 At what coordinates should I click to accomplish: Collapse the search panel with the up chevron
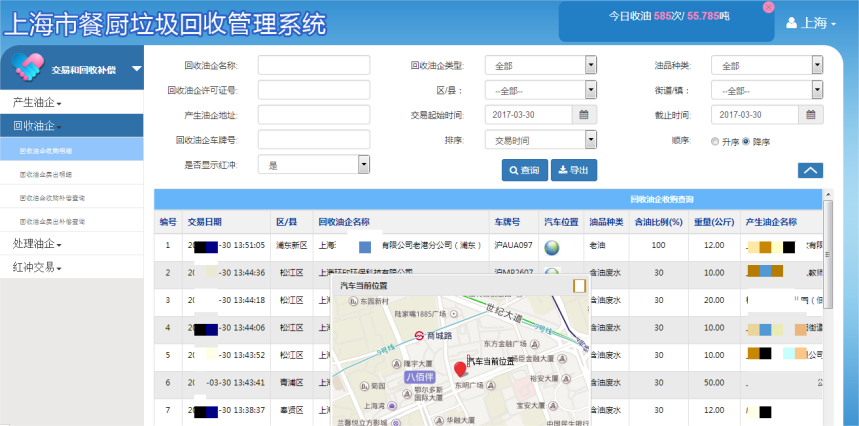[x=810, y=170]
